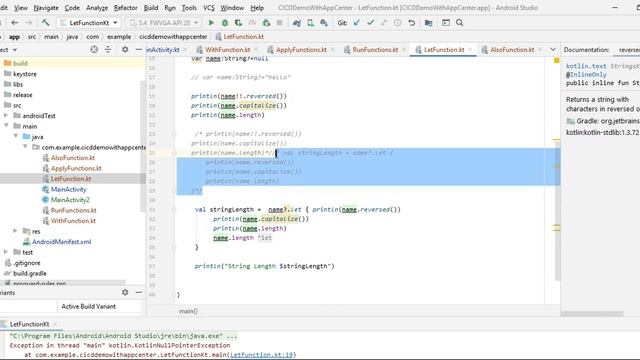This screenshot has width=640, height=360.
Task: Expand the test folder
Action: [6, 252]
